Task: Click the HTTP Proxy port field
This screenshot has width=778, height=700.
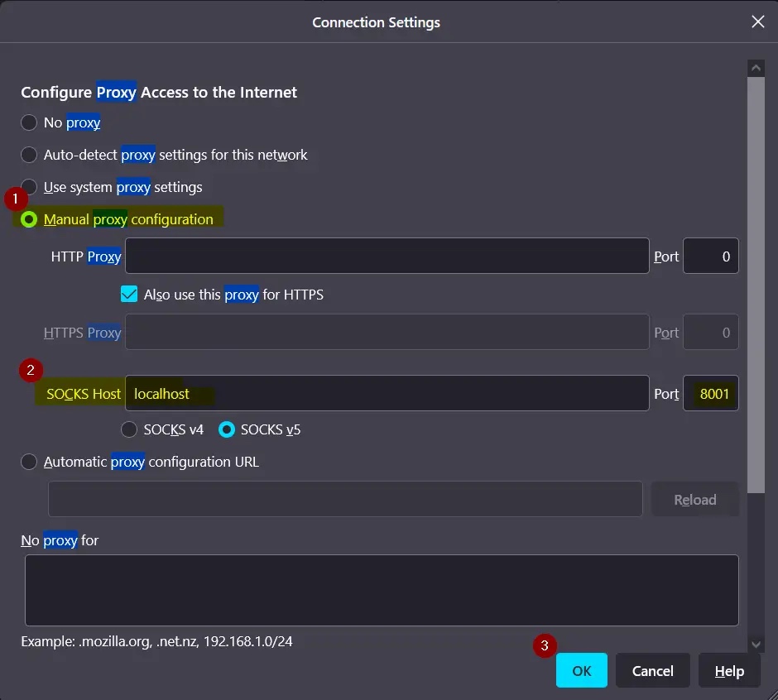Action: coord(710,257)
